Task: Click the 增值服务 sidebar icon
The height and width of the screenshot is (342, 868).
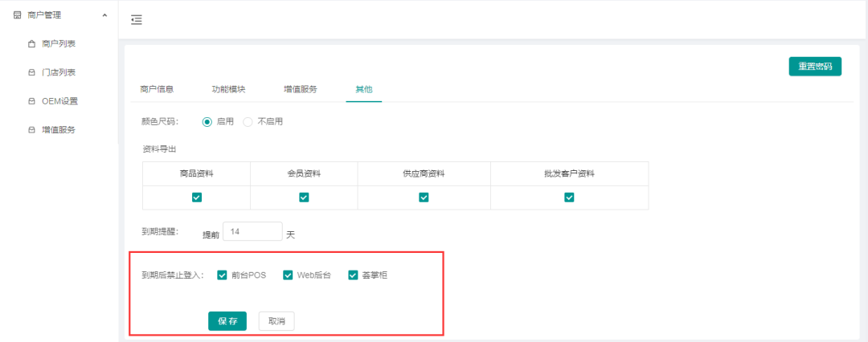Action: pyautogui.click(x=31, y=130)
